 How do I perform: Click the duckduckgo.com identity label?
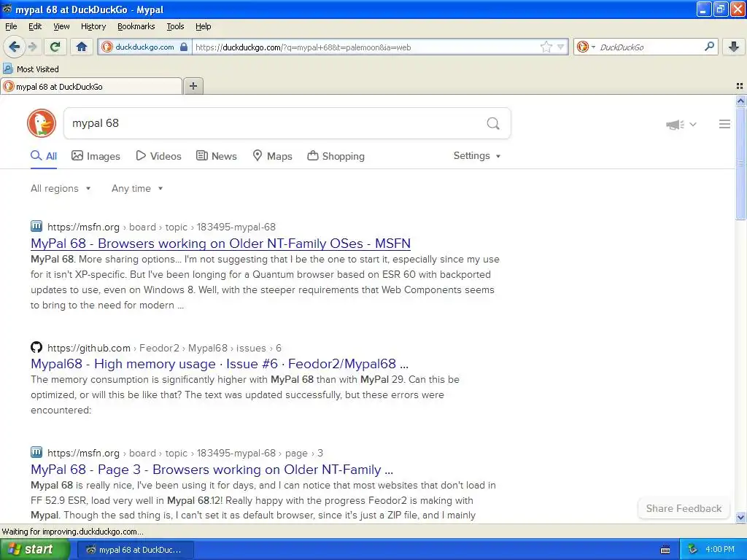144,47
